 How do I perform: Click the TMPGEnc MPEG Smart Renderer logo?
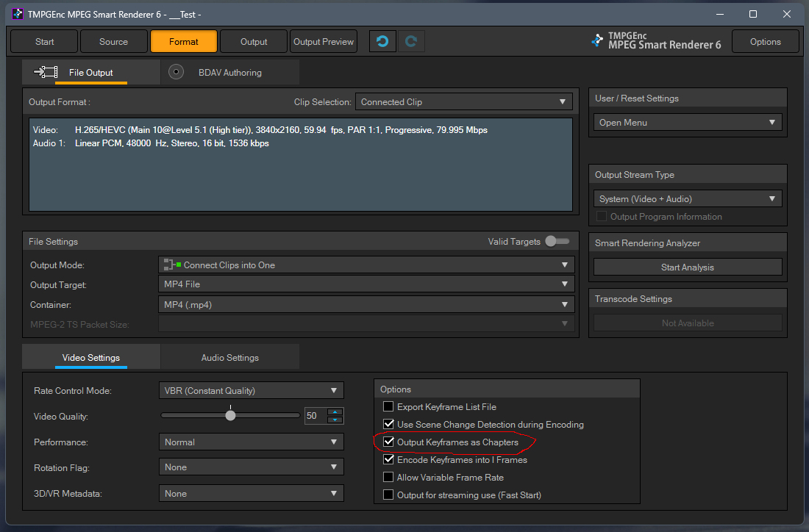[x=657, y=41]
